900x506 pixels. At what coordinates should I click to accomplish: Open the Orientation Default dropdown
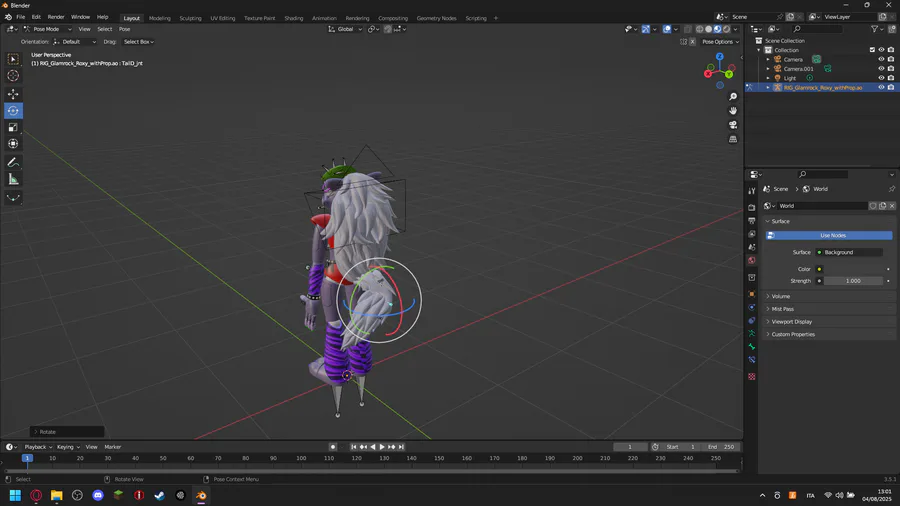(75, 42)
